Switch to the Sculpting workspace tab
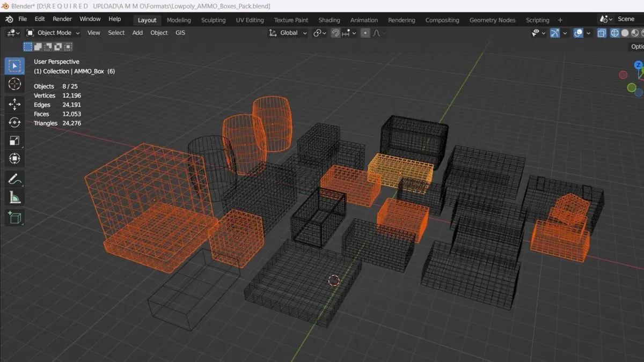This screenshot has height=362, width=644. coord(213,20)
